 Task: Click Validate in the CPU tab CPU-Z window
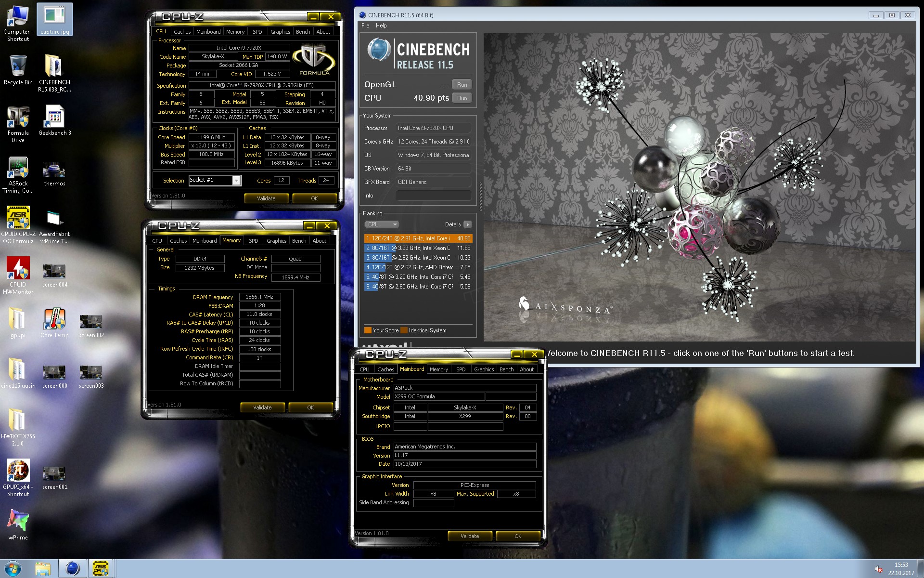[x=266, y=198]
